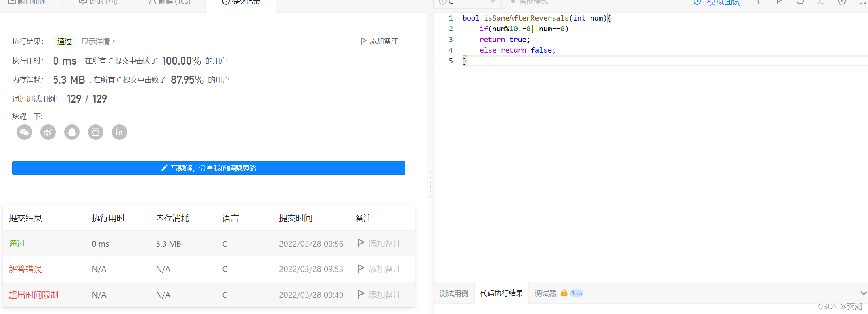Open the 调试器 tab
This screenshot has height=314, width=868.
pos(545,293)
